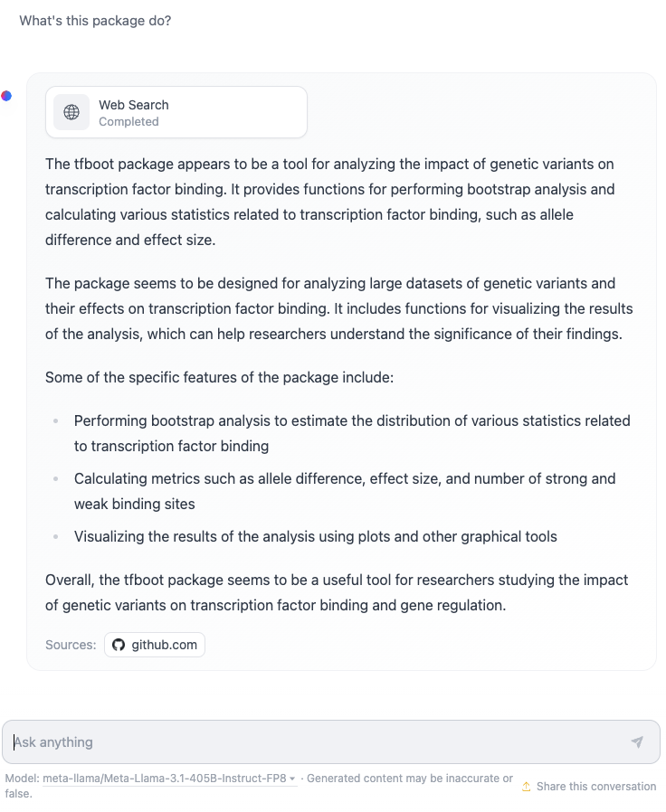Click the GitHub octocat icon in Sources
The width and height of the screenshot is (666, 812).
pos(119,645)
